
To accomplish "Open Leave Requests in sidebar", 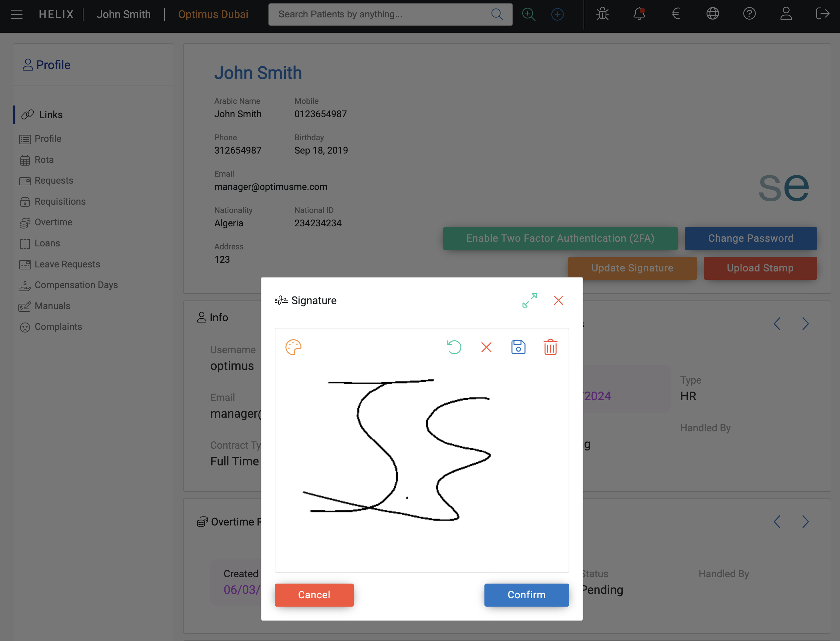I will (67, 264).
